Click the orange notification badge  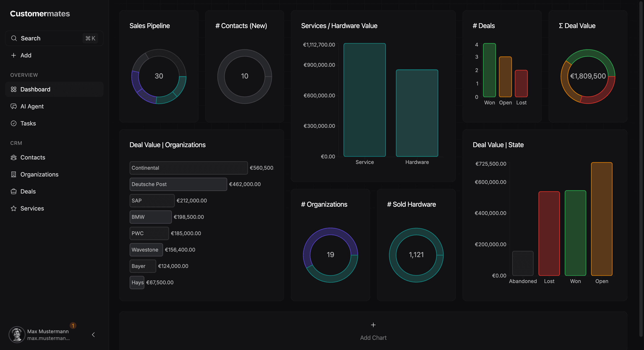click(x=73, y=326)
